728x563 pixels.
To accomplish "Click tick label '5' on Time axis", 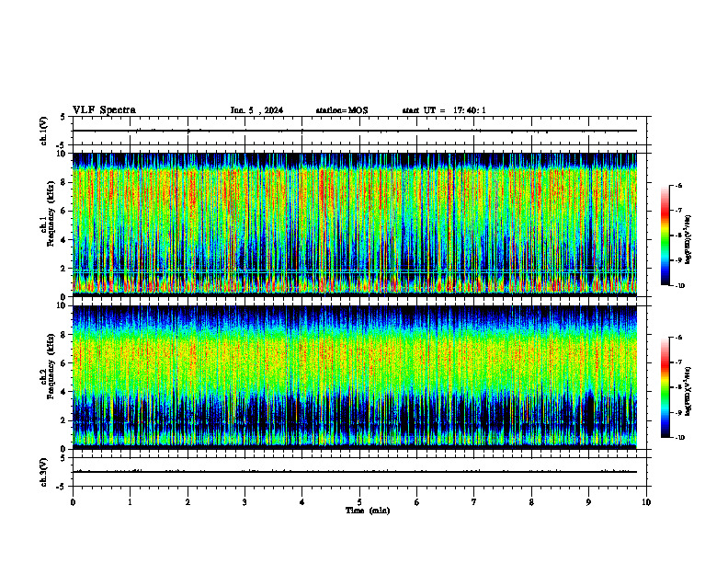I will pos(359,502).
